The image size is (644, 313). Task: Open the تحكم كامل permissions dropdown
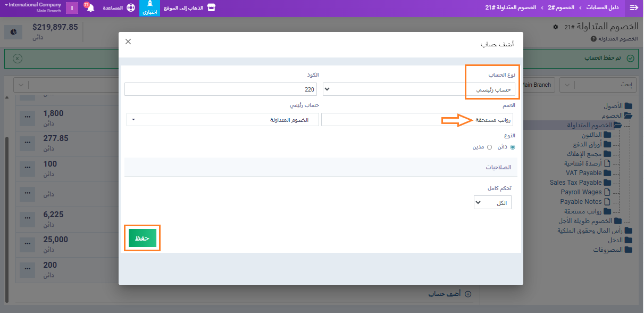tap(492, 203)
